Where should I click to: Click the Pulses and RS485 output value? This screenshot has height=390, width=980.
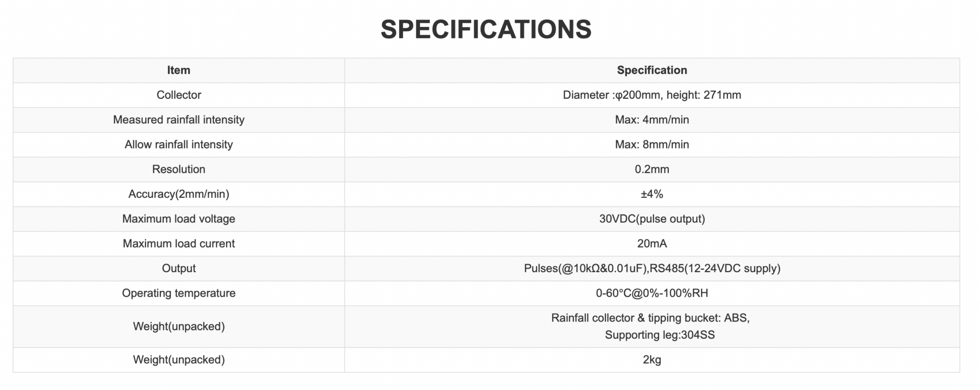coord(652,268)
